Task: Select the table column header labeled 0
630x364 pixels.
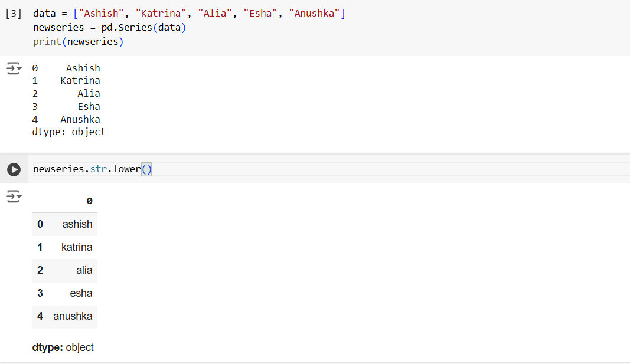Action: (89, 201)
